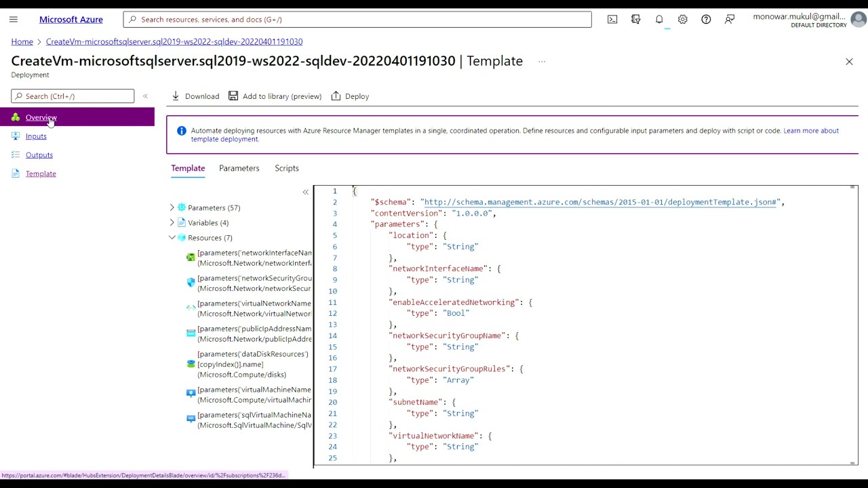Select the sqlVirtualMachineName resource row

tap(248, 419)
